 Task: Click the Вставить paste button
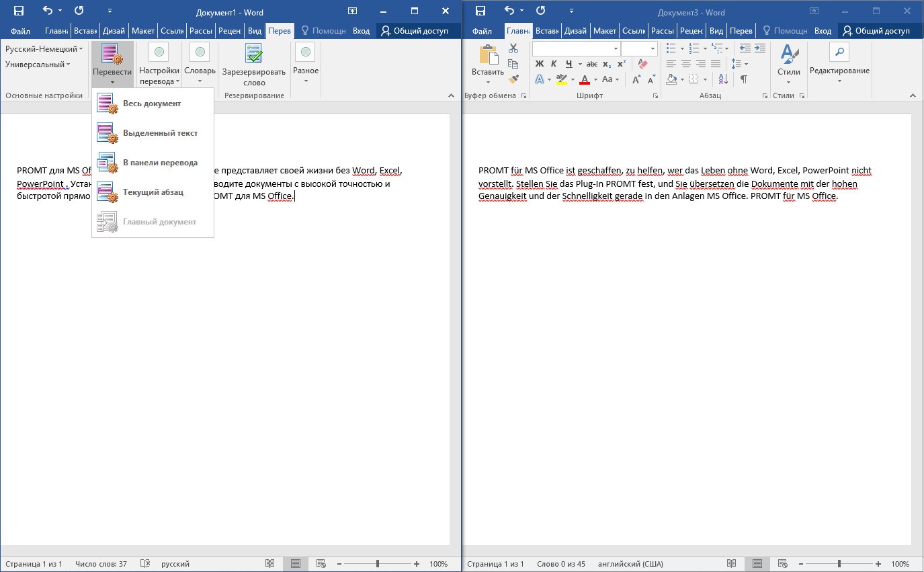pyautogui.click(x=487, y=65)
